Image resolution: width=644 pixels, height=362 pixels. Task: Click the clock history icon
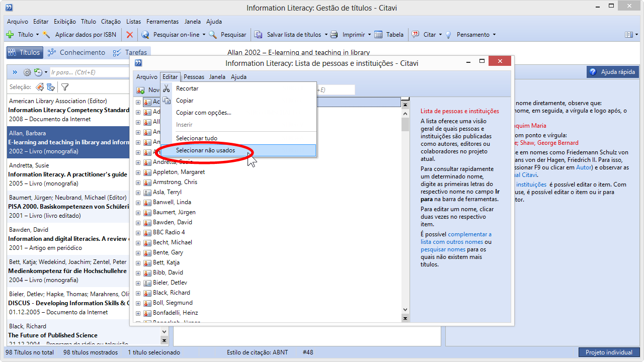38,72
